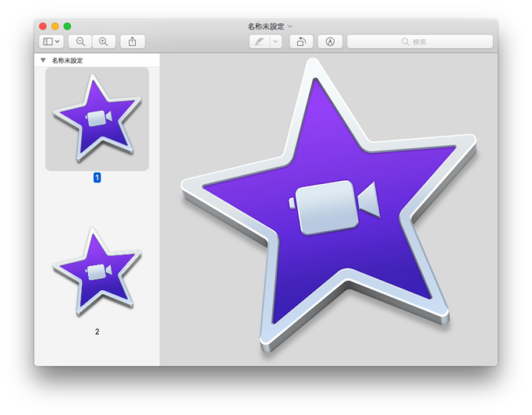The width and height of the screenshot is (532, 415).
Task: Open the highlight color dropdown arrow
Action: point(276,42)
